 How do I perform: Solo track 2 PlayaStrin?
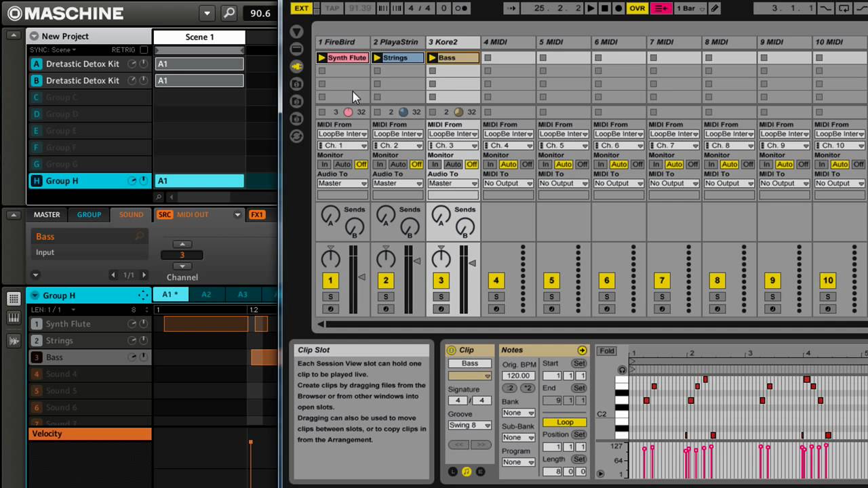tap(386, 297)
